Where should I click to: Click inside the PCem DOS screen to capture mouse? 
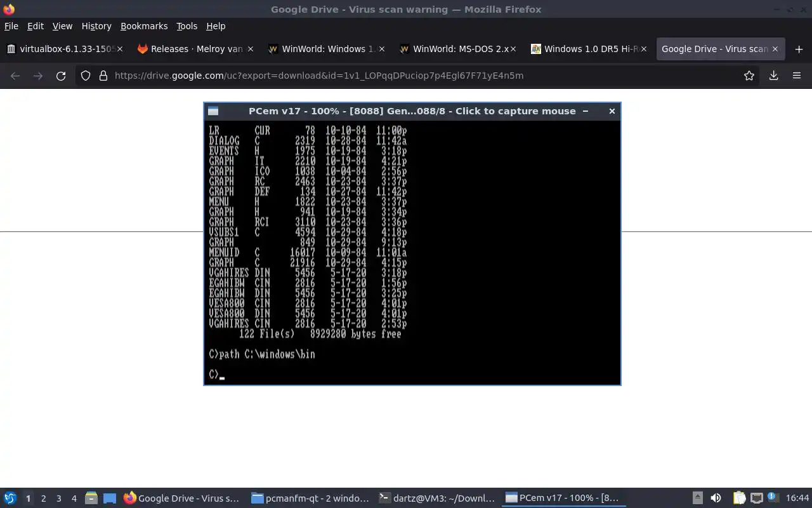412,252
